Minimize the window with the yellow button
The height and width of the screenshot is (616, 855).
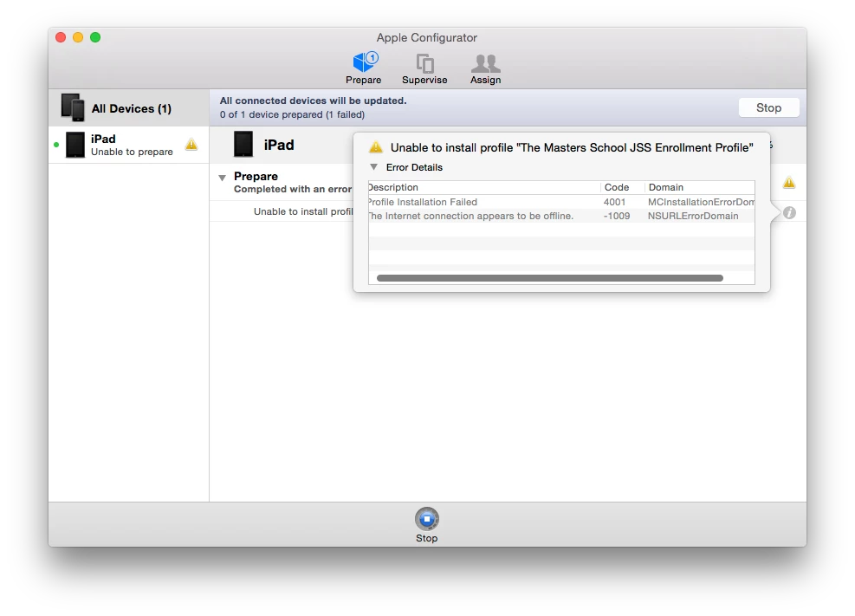pyautogui.click(x=78, y=37)
